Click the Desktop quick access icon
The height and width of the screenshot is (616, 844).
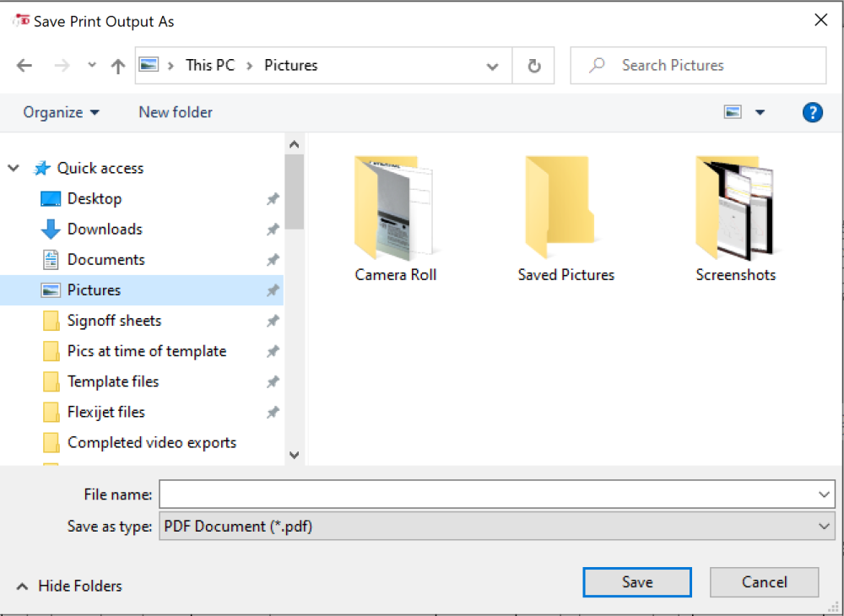point(50,198)
